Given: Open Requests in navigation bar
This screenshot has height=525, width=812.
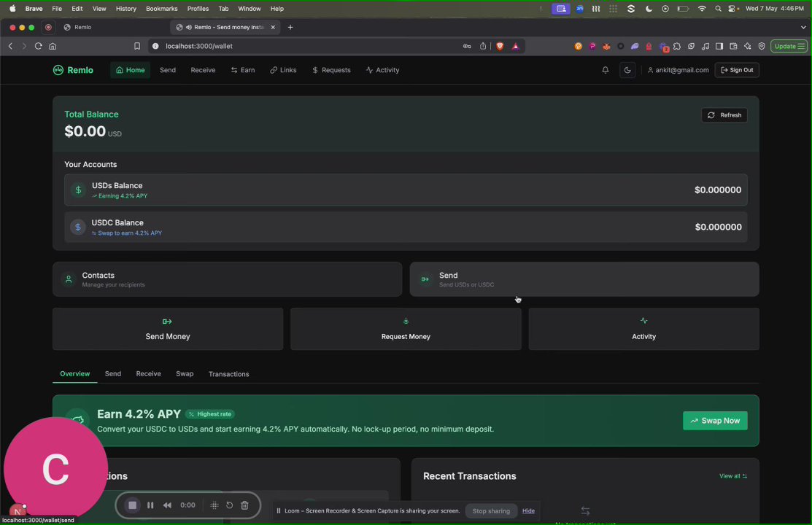Looking at the screenshot, I should (x=331, y=70).
